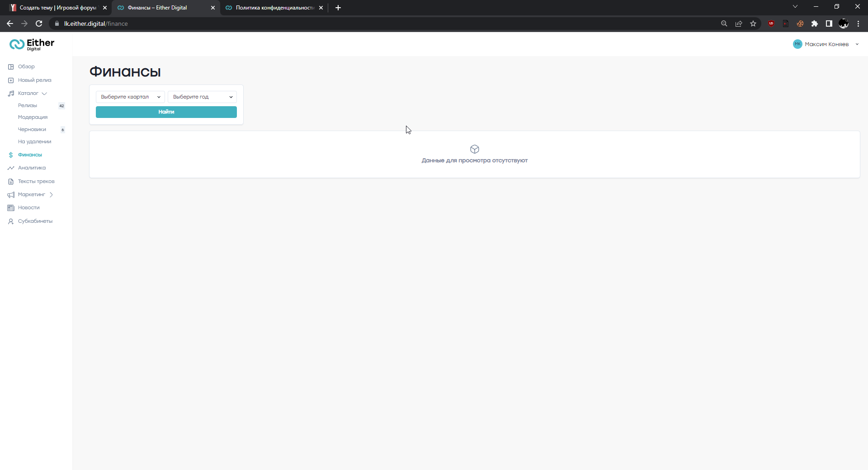The width and height of the screenshot is (868, 470).
Task: Bookmark page with the star icon
Action: point(753,23)
